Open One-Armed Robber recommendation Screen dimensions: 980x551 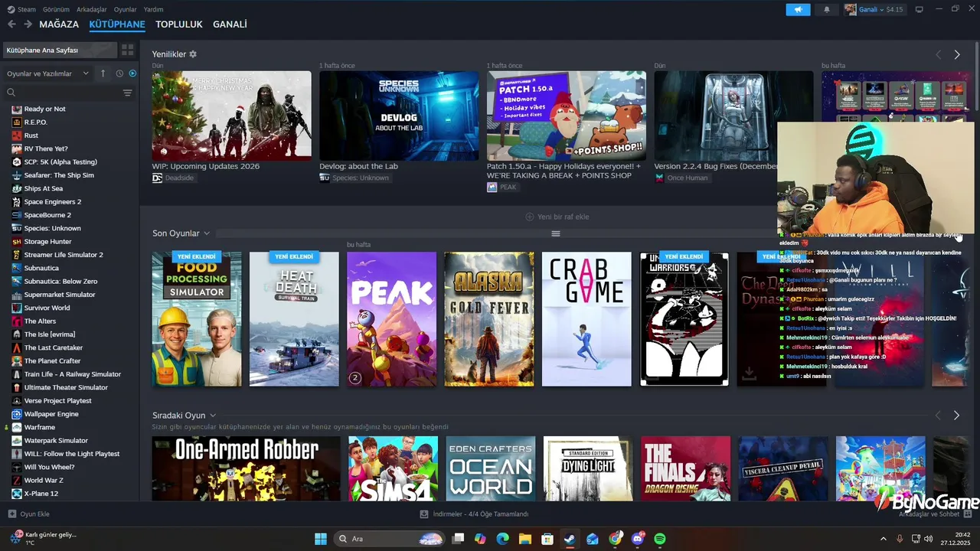coord(246,468)
